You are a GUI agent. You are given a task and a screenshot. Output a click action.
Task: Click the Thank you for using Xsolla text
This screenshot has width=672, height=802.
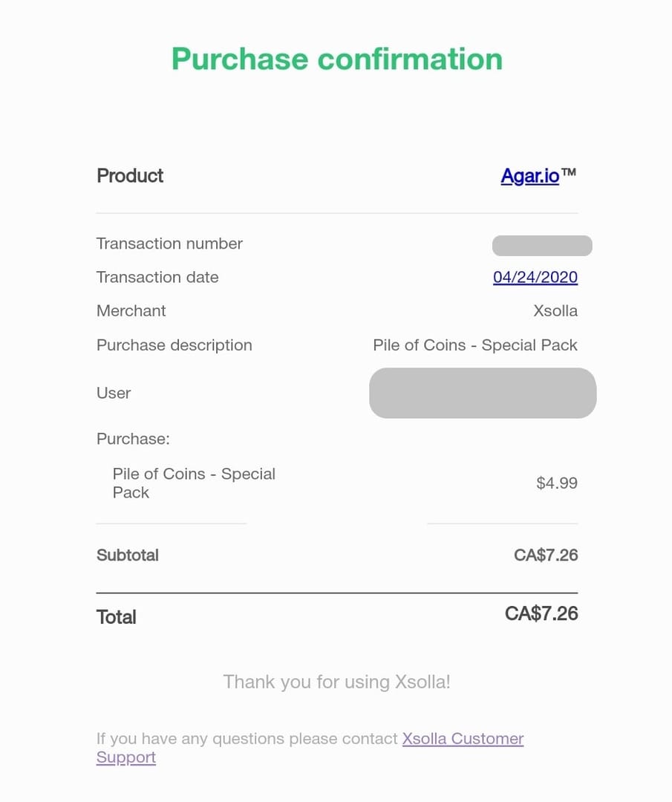[x=336, y=682]
